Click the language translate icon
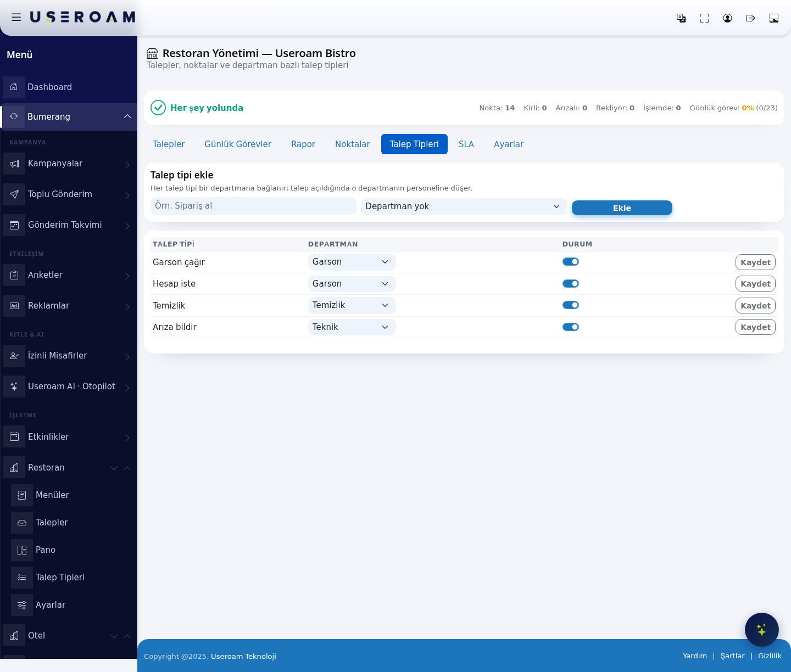Viewport: 791px width, 672px height. click(681, 18)
